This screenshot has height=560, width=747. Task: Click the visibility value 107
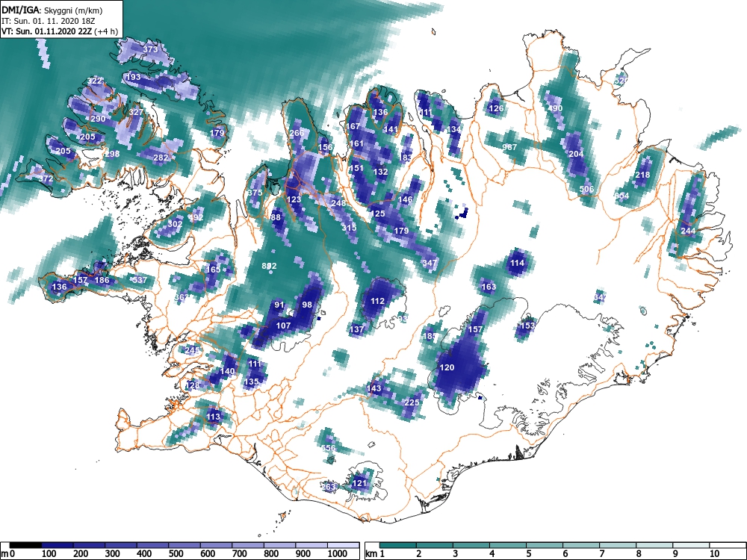[x=283, y=326]
